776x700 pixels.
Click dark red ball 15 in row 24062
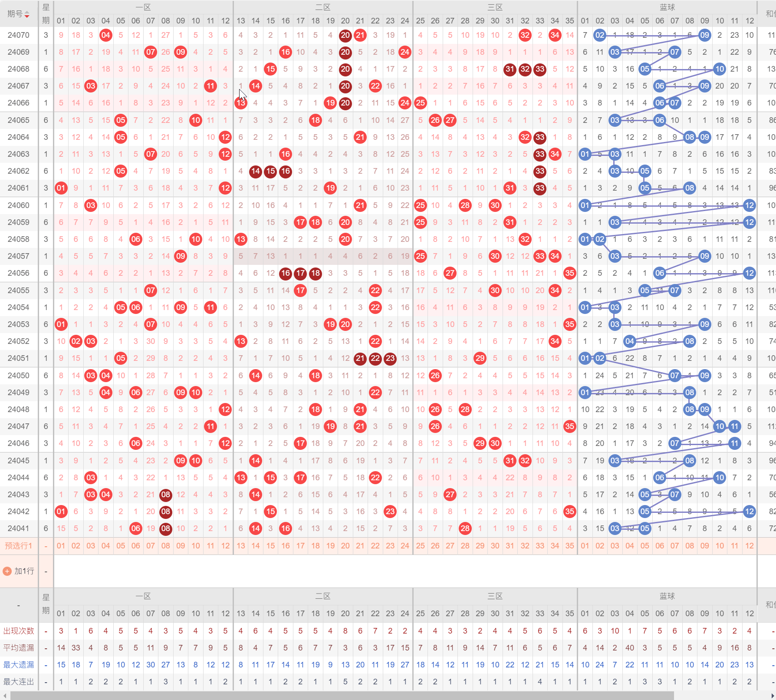click(x=270, y=171)
